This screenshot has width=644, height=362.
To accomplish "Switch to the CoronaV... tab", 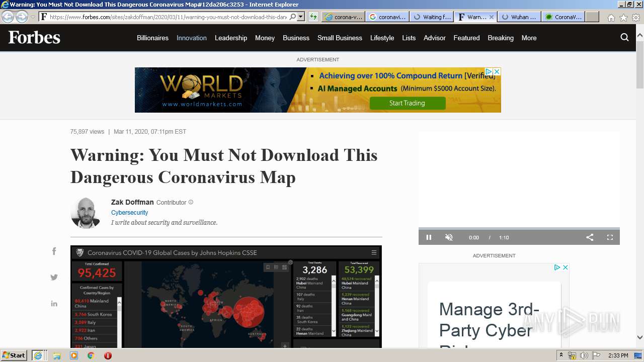I will [x=563, y=17].
